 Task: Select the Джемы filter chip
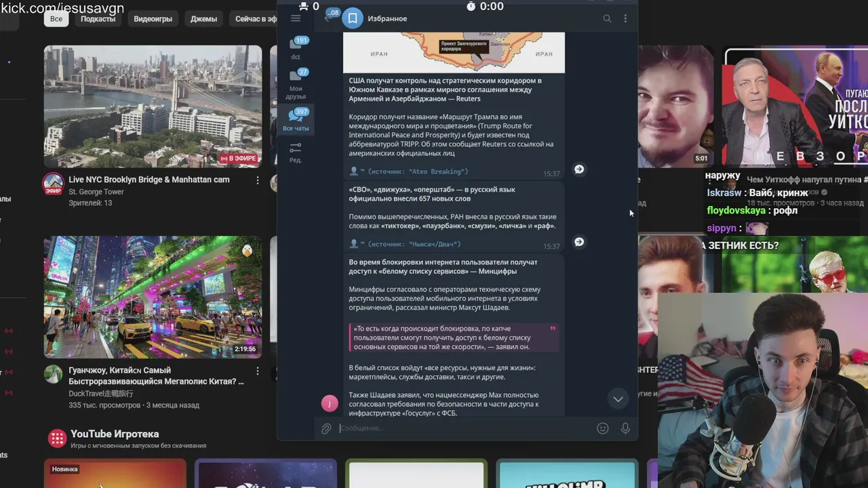(x=203, y=19)
